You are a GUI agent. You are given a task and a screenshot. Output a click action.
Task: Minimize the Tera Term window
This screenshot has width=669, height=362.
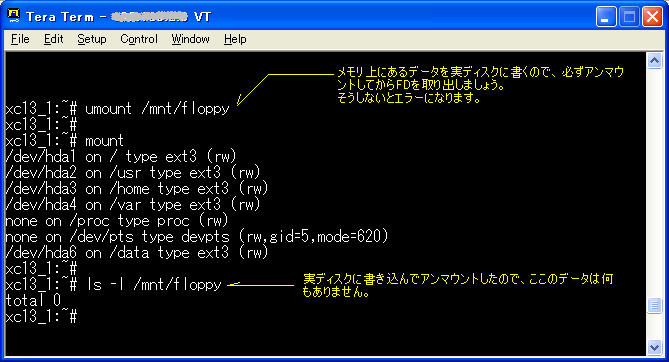pyautogui.click(x=606, y=17)
